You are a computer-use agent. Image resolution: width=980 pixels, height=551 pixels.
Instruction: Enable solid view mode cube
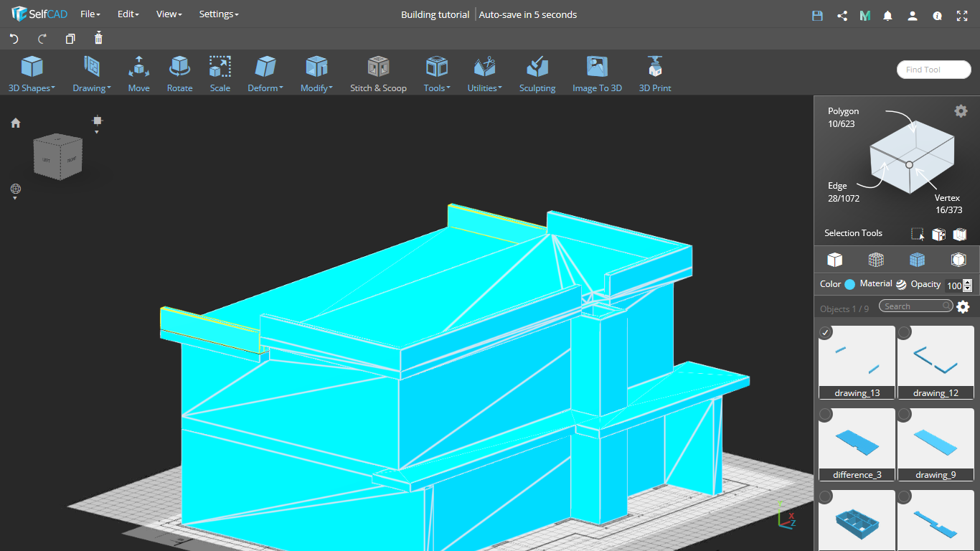pos(834,259)
